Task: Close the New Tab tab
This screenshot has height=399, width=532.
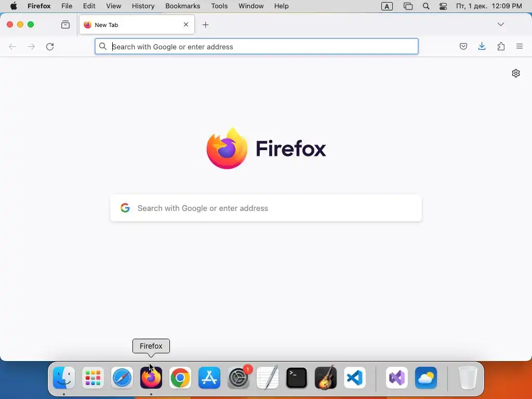Action: pyautogui.click(x=185, y=24)
